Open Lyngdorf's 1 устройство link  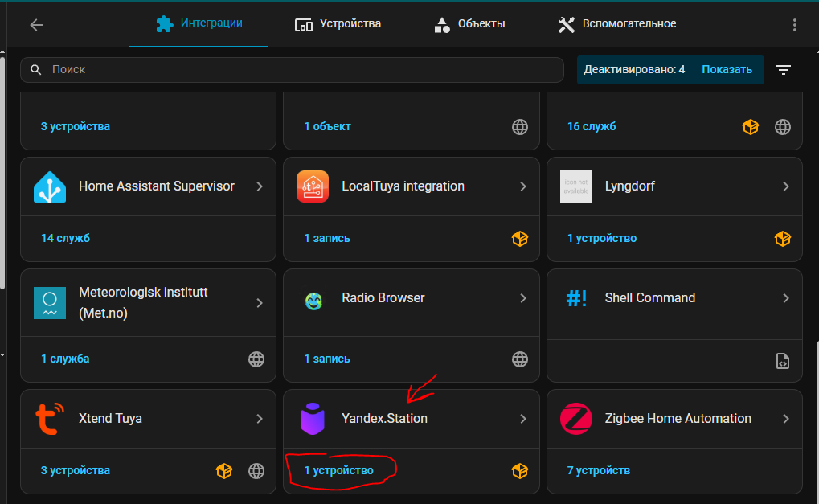coord(602,238)
